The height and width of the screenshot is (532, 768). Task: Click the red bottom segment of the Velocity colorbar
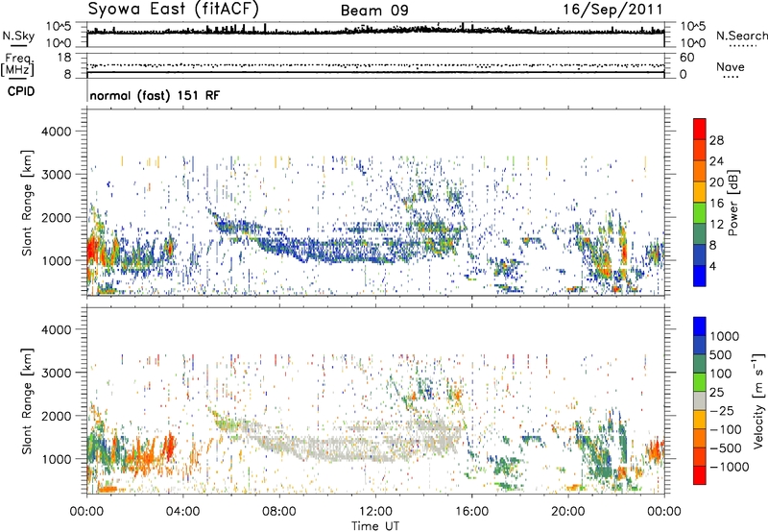coord(700,475)
